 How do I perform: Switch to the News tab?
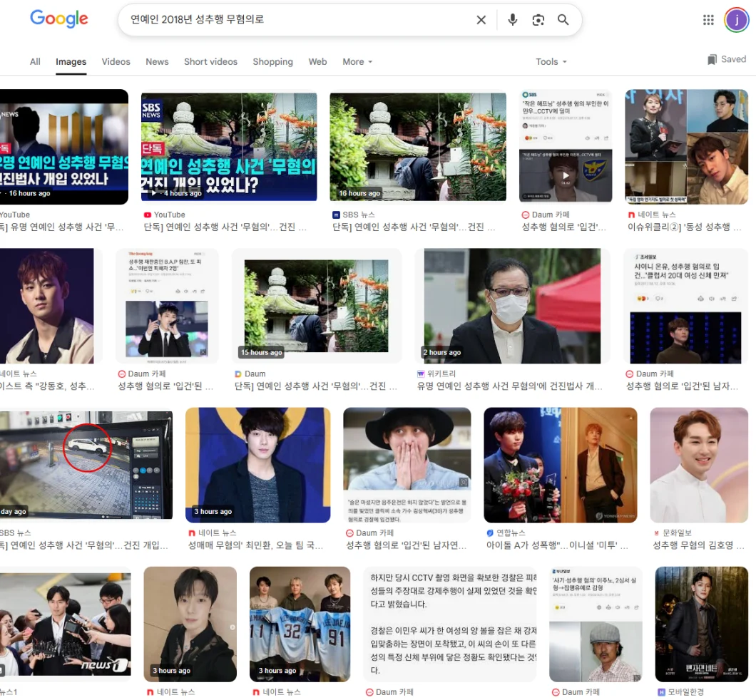[157, 62]
